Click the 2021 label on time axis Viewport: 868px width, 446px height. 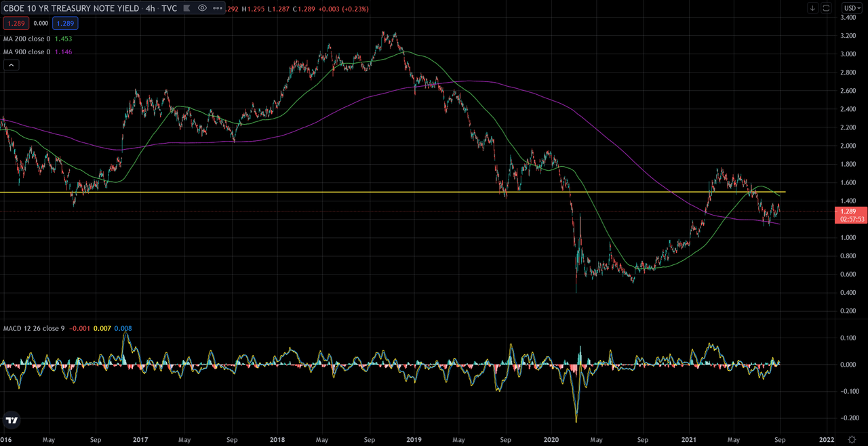tap(689, 439)
